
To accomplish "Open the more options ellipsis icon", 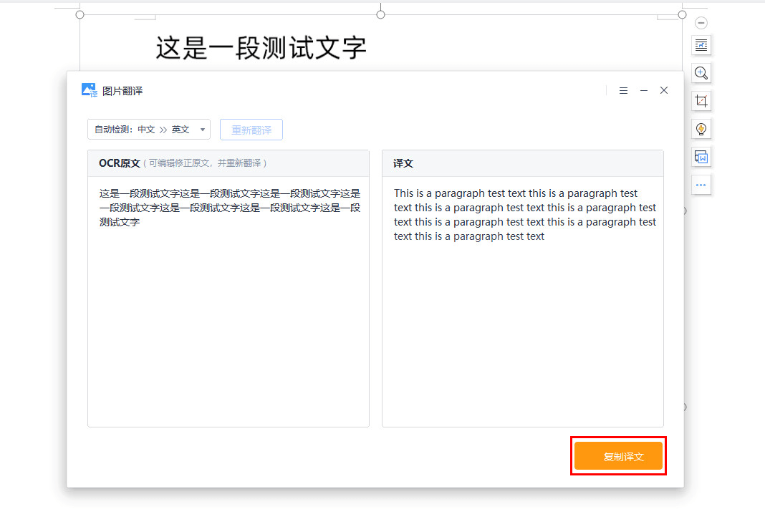I will [x=701, y=184].
